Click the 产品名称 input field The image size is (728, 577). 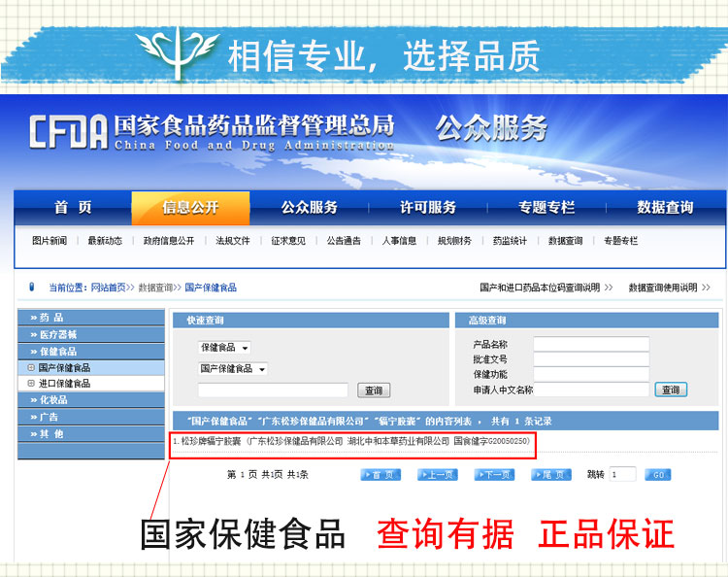tap(590, 344)
